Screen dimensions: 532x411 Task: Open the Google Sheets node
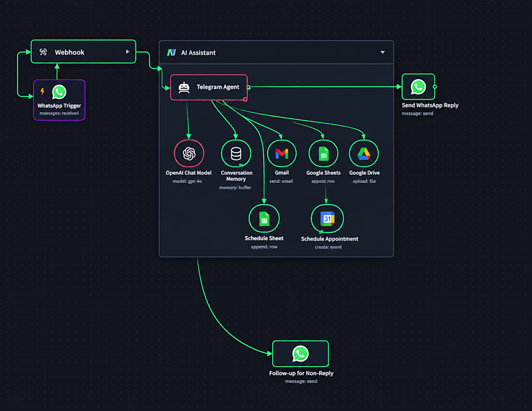click(324, 153)
